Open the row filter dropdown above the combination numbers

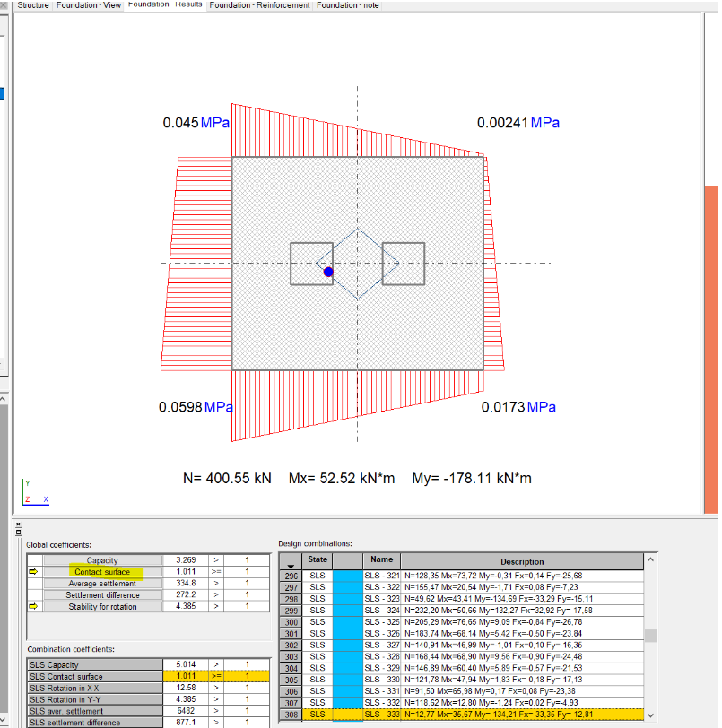pos(291,567)
